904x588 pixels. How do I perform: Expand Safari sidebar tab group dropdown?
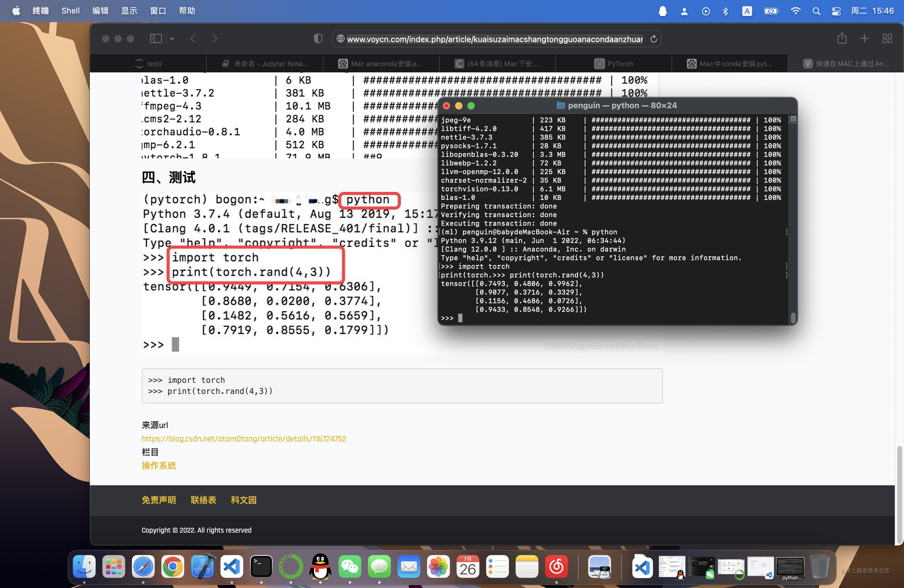[172, 38]
